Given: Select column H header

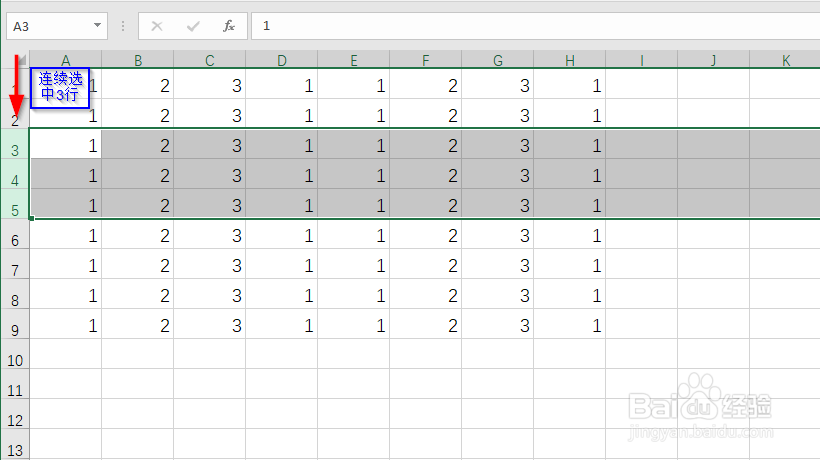Looking at the screenshot, I should 570,60.
